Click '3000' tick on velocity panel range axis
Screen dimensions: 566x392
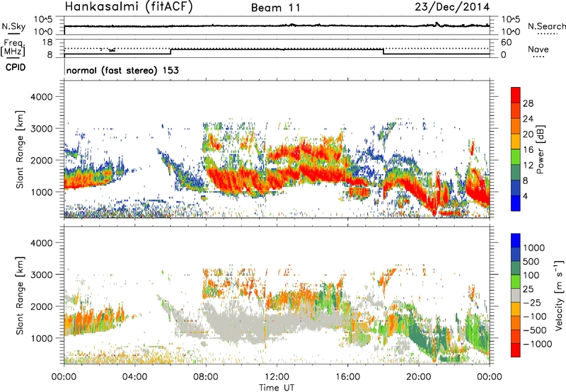click(41, 275)
